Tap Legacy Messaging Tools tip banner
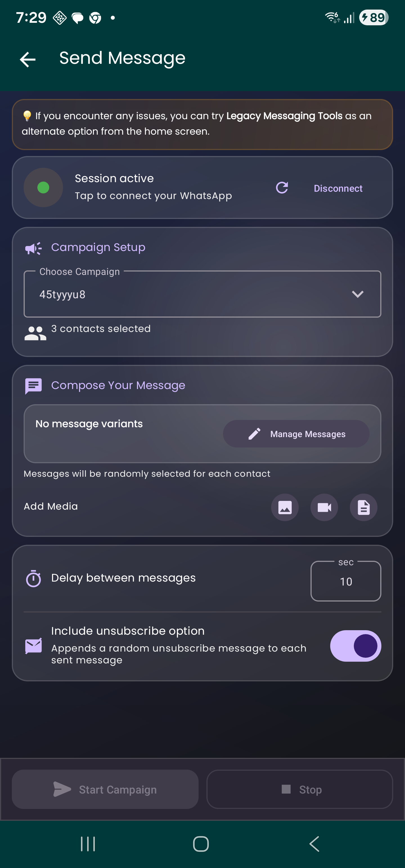405x868 pixels. click(202, 124)
